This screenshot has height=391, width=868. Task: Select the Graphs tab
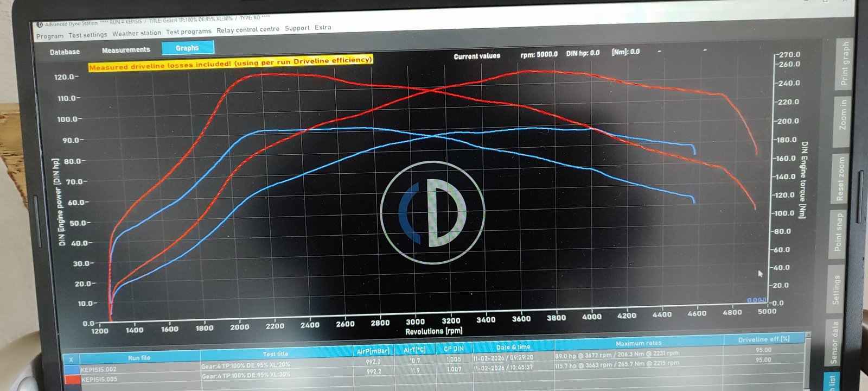pyautogui.click(x=187, y=48)
